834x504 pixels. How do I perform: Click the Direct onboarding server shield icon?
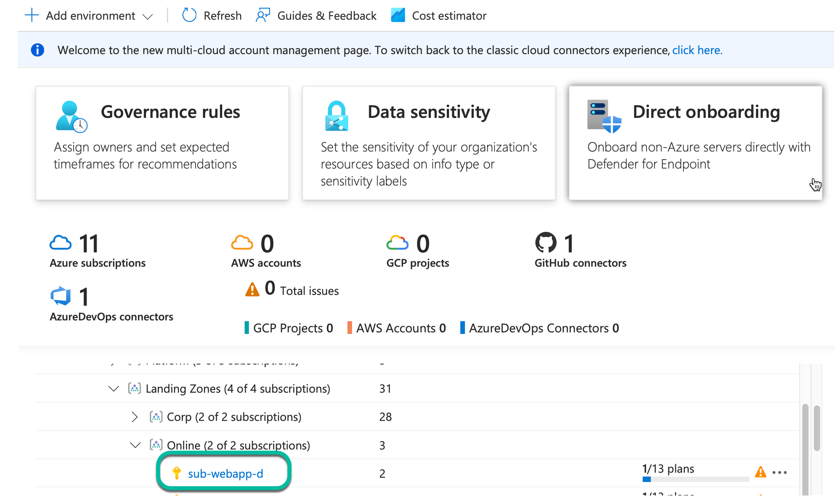[604, 117]
